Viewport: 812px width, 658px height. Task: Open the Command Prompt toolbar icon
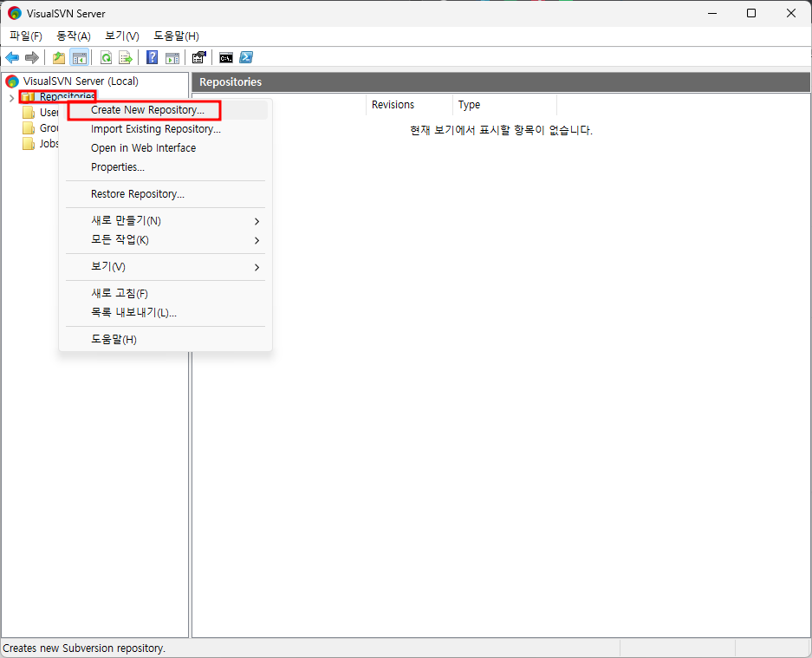pyautogui.click(x=226, y=57)
